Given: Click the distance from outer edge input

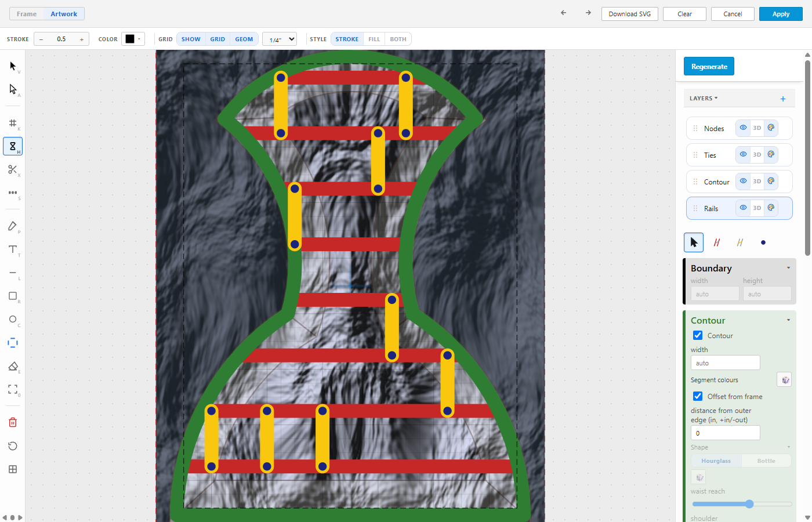Looking at the screenshot, I should coord(725,433).
